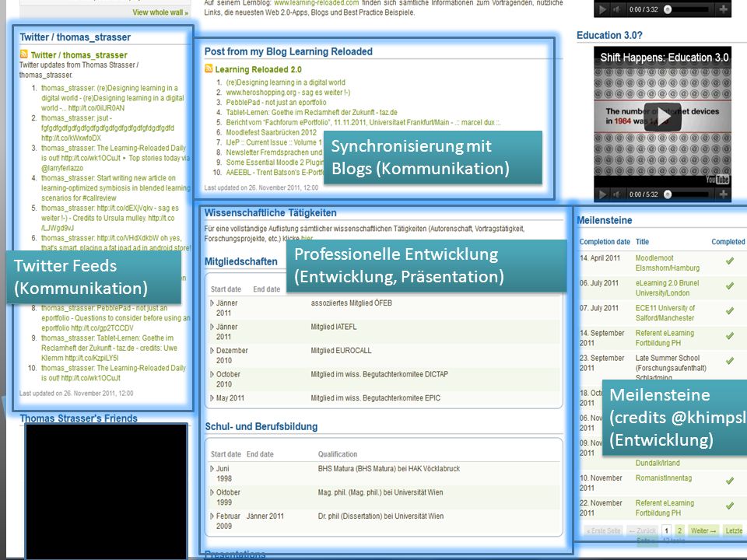Open blog post www.heroshopping.org - sag es weiter
The height and width of the screenshot is (560, 747).
coord(288,93)
